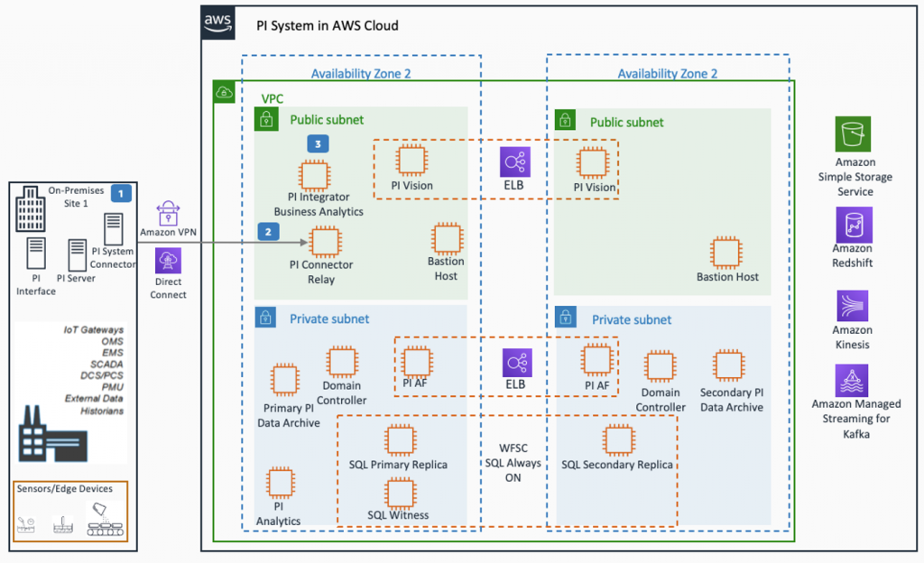
Task: Select the 'VPC' label text
Action: pyautogui.click(x=273, y=99)
